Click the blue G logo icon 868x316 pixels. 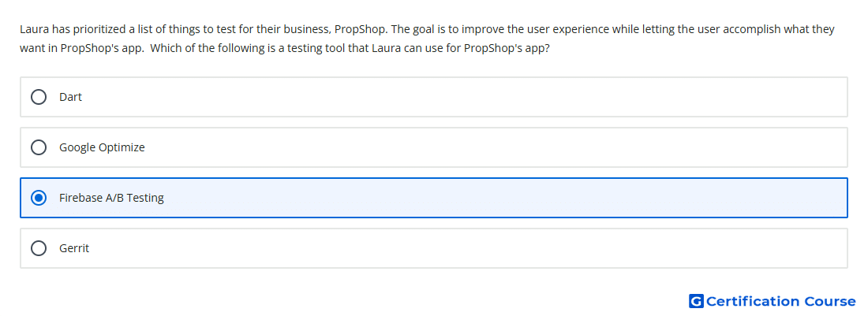click(x=696, y=301)
